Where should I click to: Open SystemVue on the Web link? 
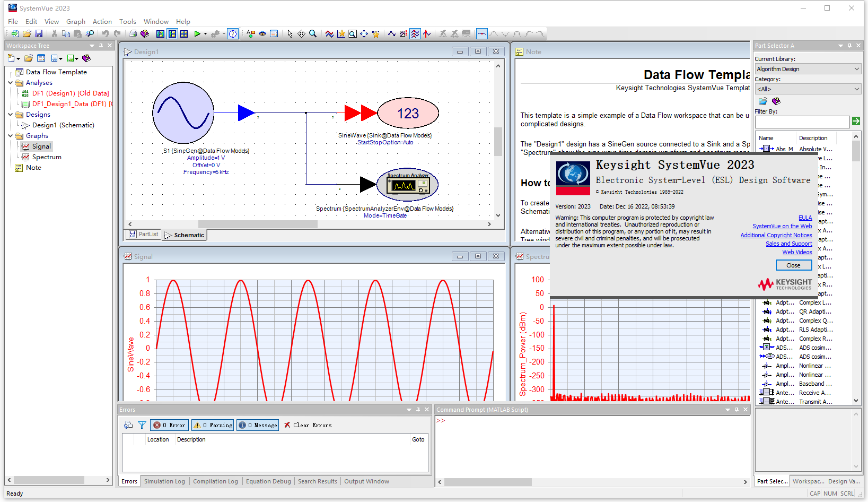point(782,226)
